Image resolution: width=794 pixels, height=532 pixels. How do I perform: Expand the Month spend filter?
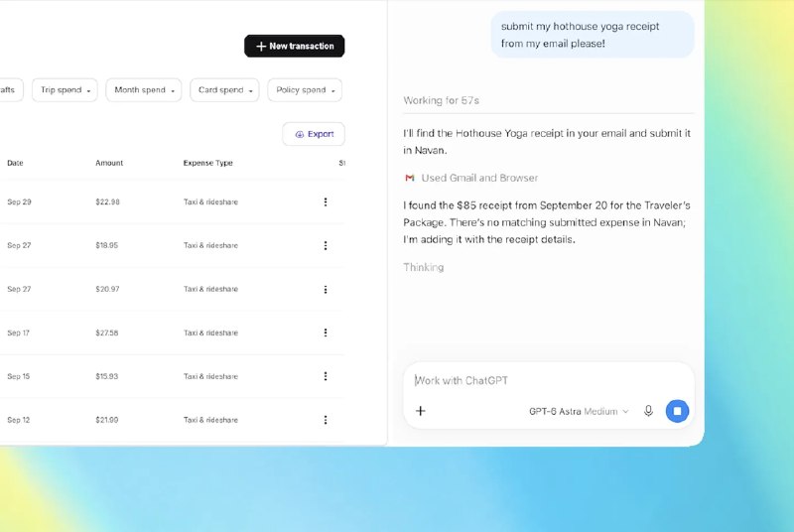point(144,90)
